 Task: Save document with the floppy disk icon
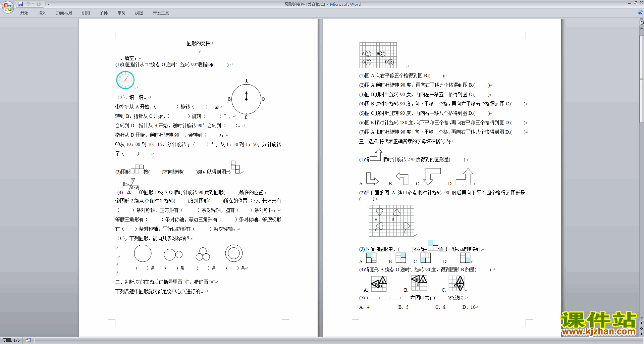[x=20, y=4]
